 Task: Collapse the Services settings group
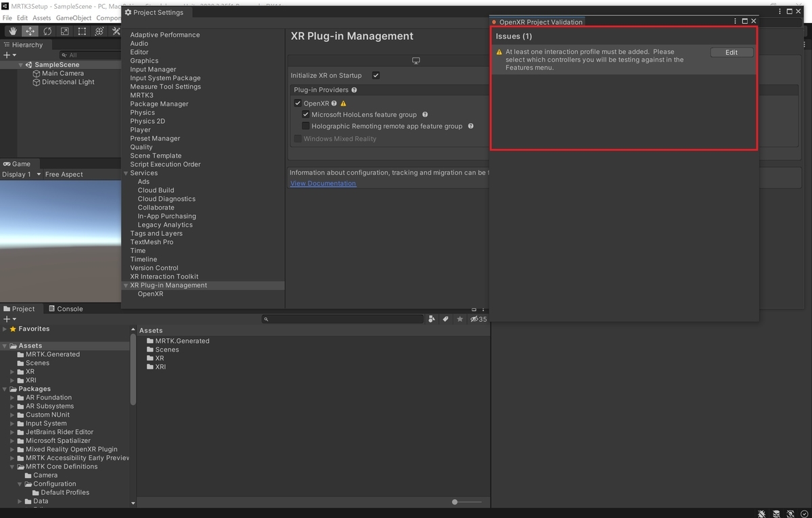(x=126, y=173)
